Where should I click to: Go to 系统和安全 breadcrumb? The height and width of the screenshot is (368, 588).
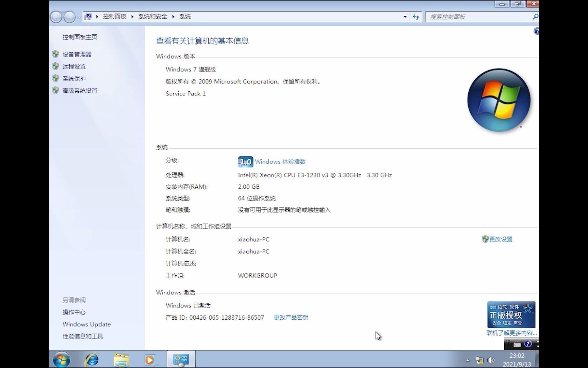[x=153, y=17]
